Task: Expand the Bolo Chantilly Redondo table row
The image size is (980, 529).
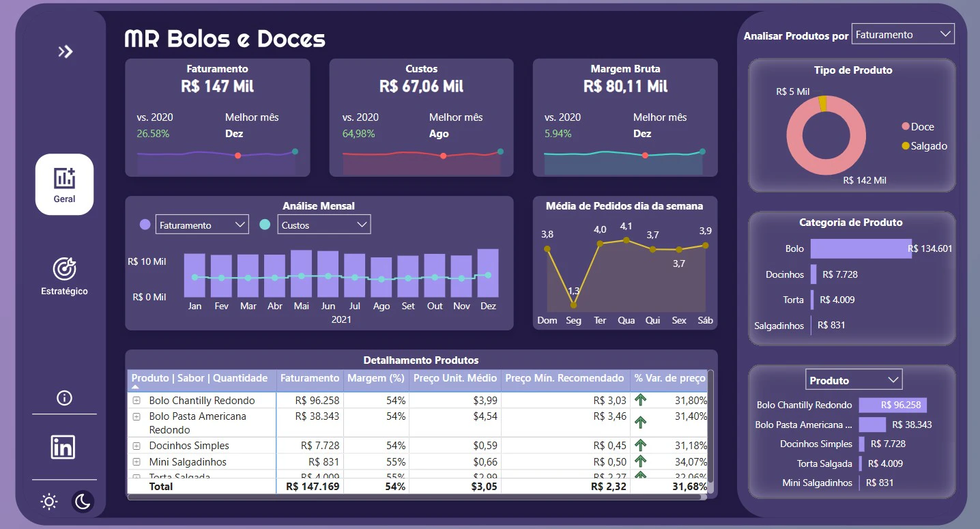Action: tap(136, 401)
